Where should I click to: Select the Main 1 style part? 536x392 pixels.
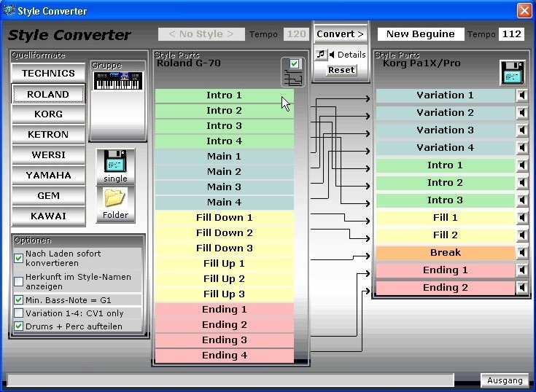point(225,157)
